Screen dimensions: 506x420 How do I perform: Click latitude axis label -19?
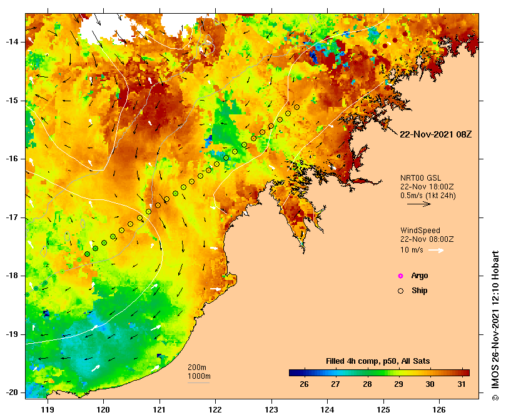click(x=12, y=334)
